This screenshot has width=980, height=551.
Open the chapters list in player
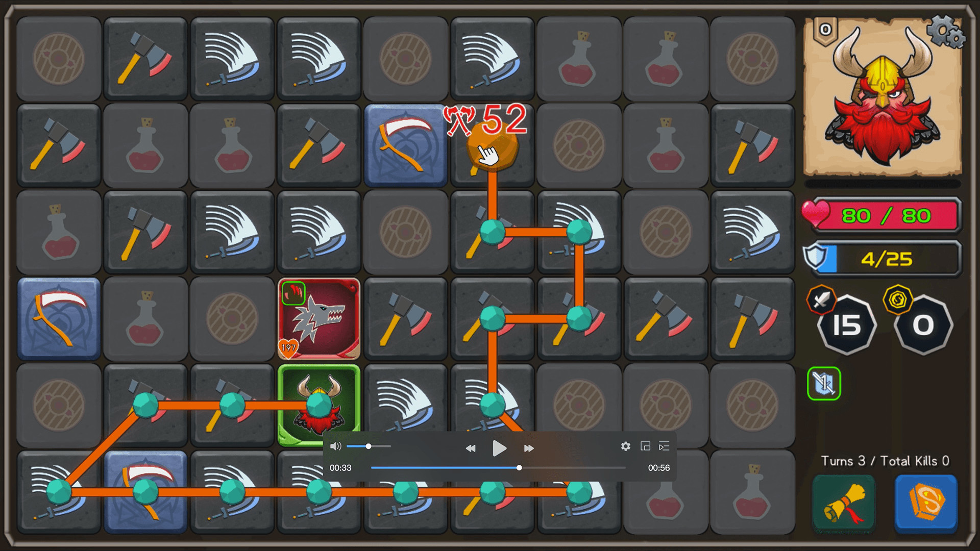pos(664,446)
